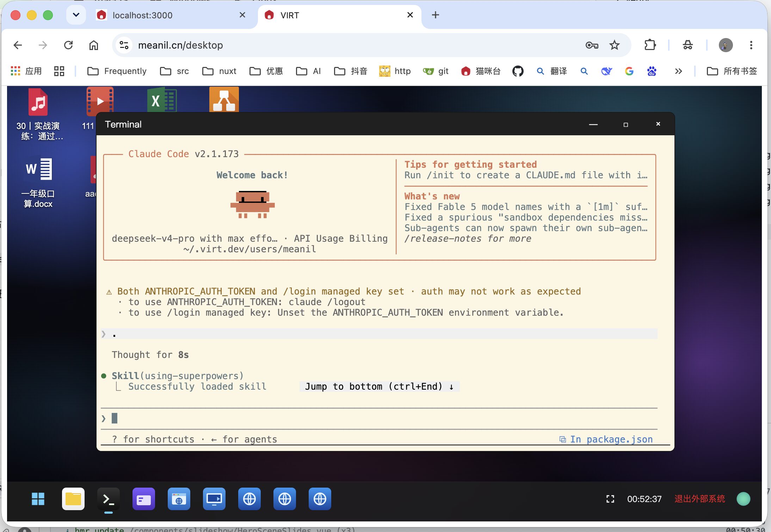Image resolution: width=771 pixels, height=532 pixels.
Task: Expand the Frequently bookmarks folder
Action: pos(117,71)
